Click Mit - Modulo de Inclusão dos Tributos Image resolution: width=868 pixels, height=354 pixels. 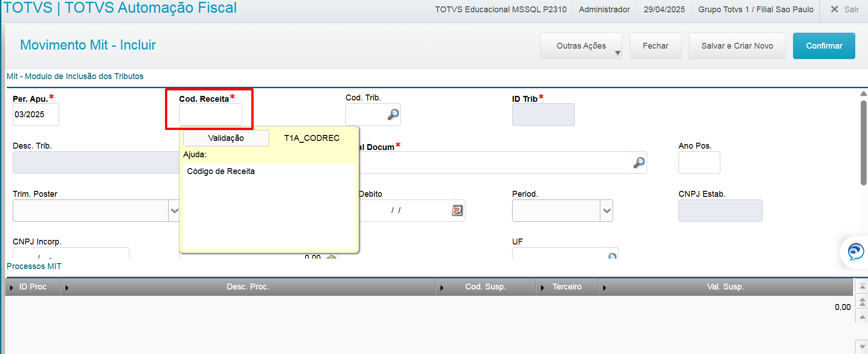pyautogui.click(x=75, y=76)
